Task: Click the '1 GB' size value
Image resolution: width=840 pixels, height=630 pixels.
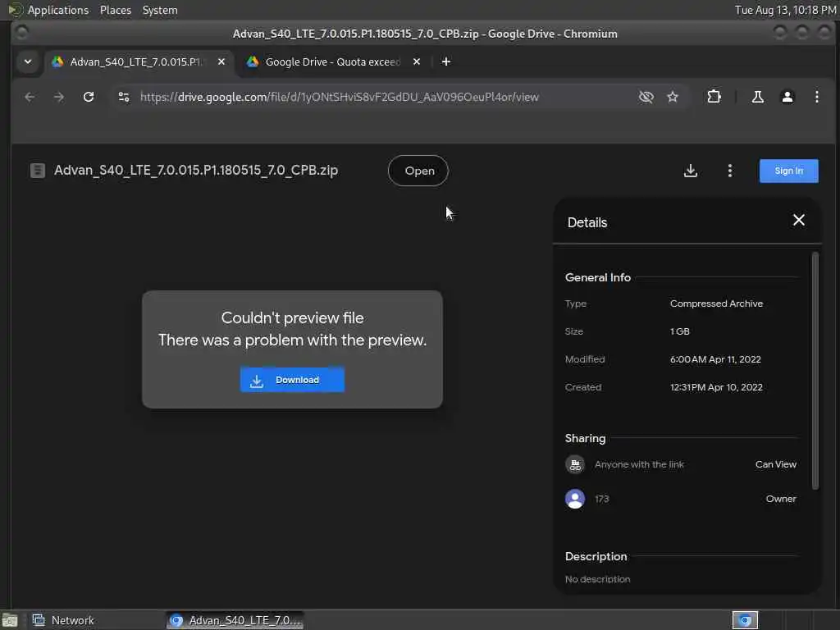Action: coord(679,331)
